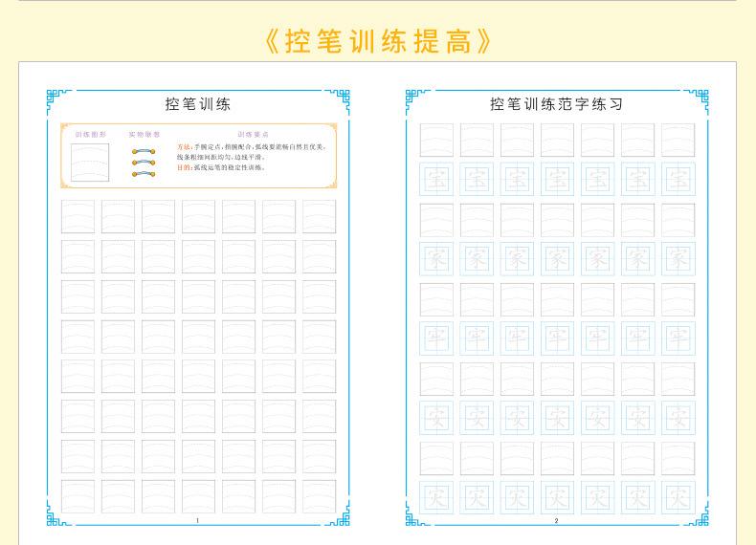The height and width of the screenshot is (545, 756).
Task: Click the first 牢 character cell
Action: [x=436, y=338]
